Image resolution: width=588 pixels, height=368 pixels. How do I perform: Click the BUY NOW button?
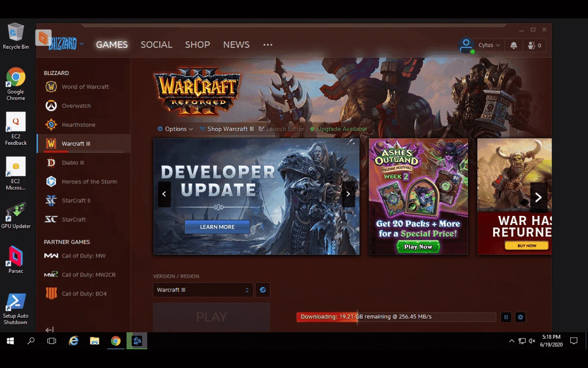click(527, 246)
